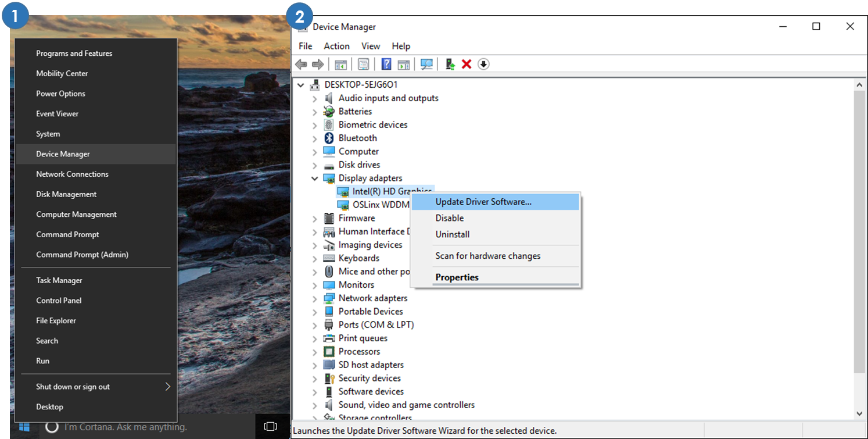Click the red X Uninstall toolbar icon
The width and height of the screenshot is (868, 439).
tap(466, 64)
